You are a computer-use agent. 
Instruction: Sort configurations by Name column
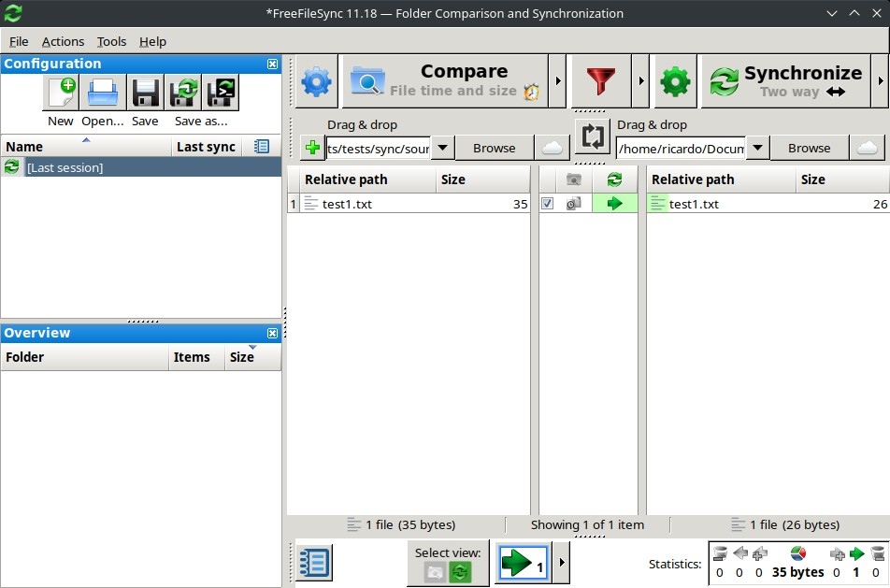tap(86, 147)
